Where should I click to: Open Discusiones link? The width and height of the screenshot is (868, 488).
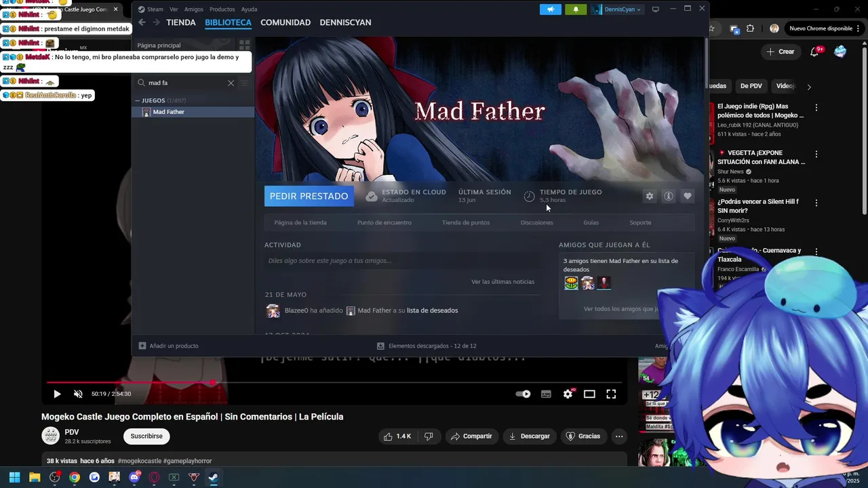coord(537,222)
